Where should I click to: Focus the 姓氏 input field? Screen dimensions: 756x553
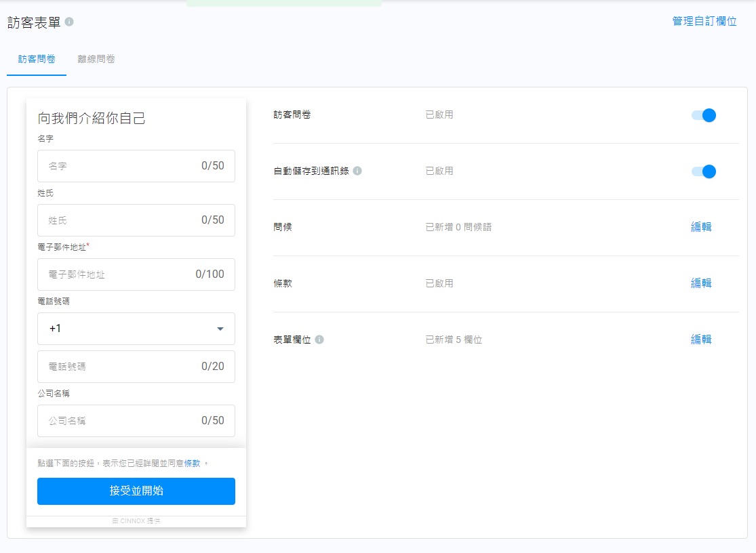tap(122, 220)
